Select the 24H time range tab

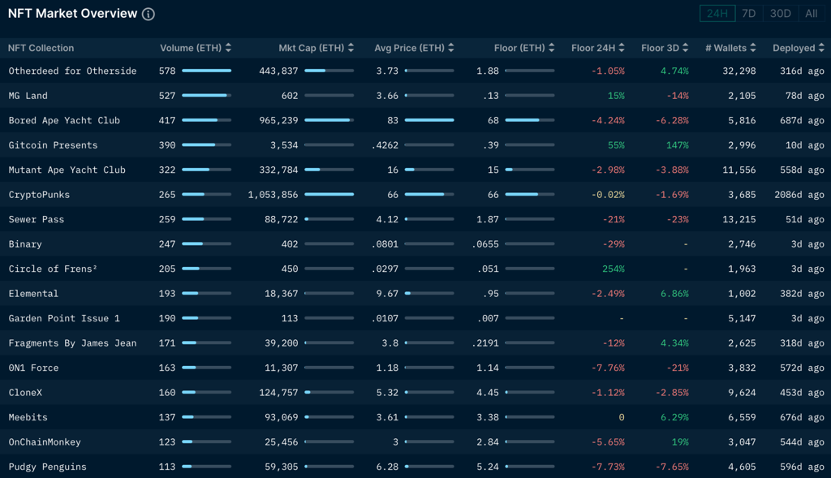[717, 14]
